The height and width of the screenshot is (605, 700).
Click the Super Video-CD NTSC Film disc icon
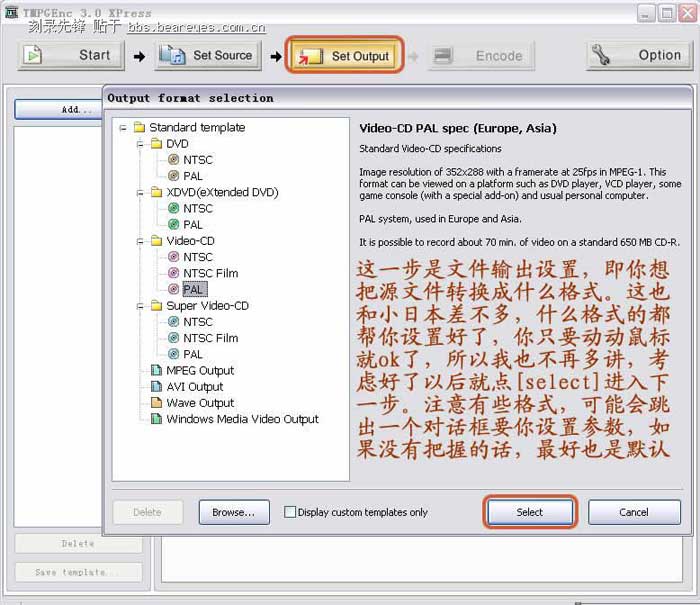[x=173, y=338]
